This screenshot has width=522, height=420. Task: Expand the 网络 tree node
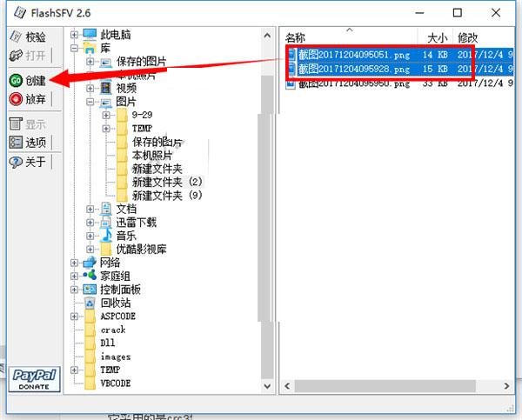pos(74,263)
